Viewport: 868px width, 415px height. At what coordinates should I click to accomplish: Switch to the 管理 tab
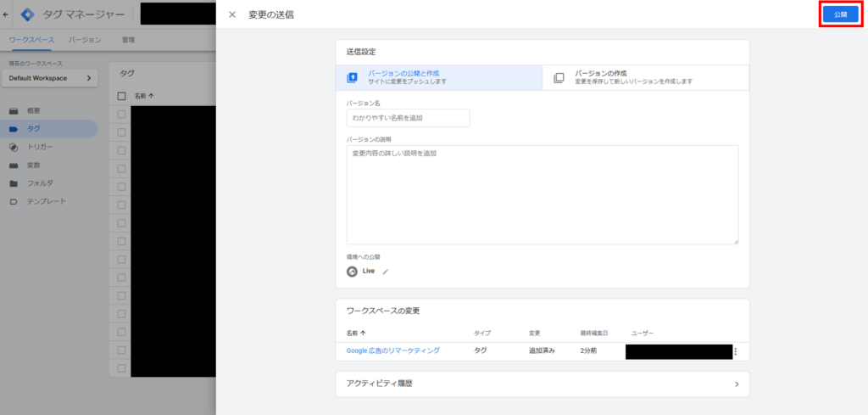click(129, 40)
